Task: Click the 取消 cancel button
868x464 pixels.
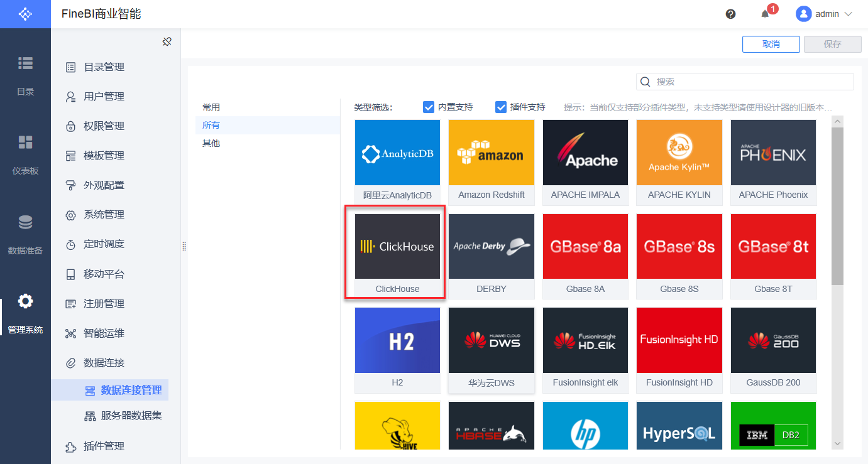Action: pos(771,44)
